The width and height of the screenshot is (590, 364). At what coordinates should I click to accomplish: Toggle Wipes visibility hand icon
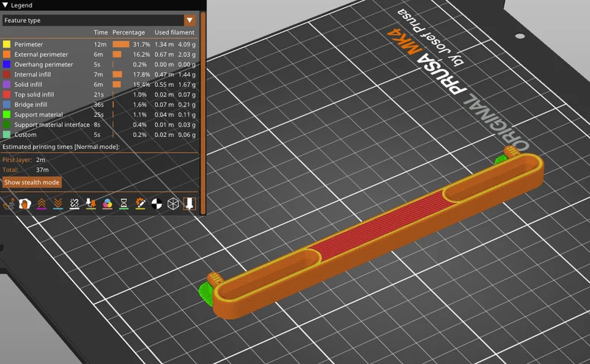(25, 204)
